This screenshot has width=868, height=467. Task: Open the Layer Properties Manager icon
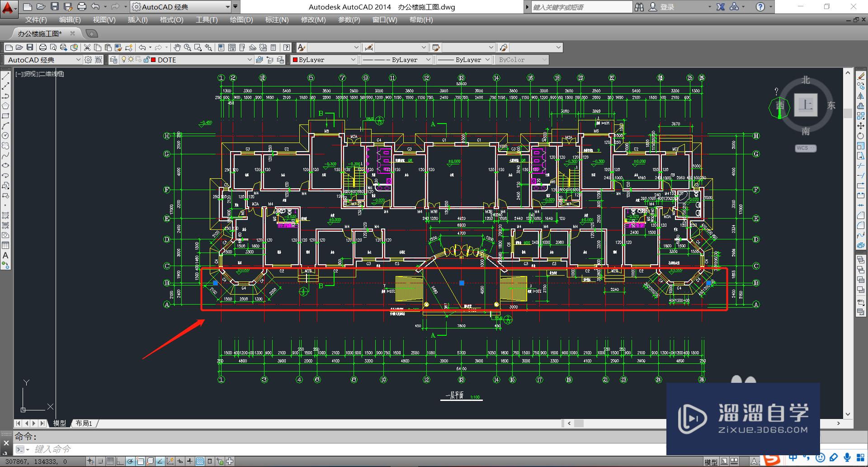pyautogui.click(x=113, y=60)
